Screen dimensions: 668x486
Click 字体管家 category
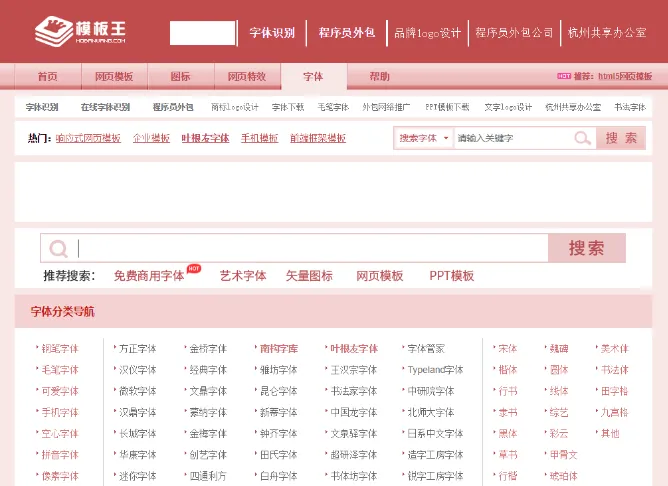tap(426, 349)
